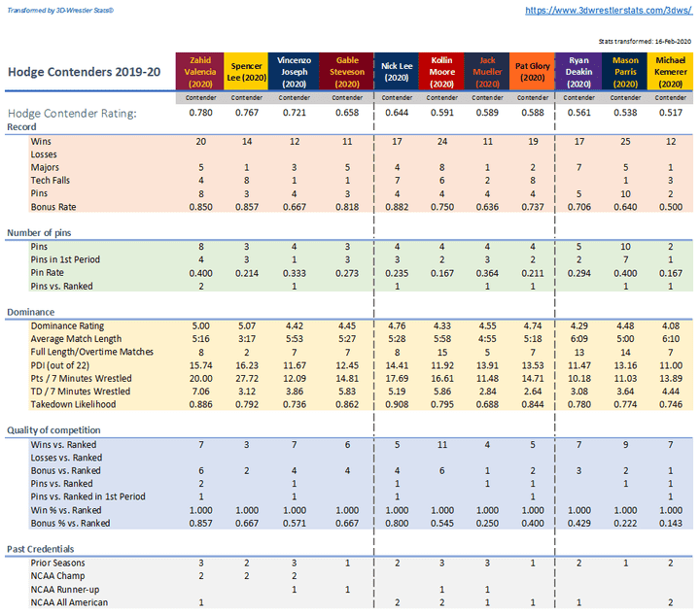700x615 pixels.
Task: Select the Quality of competition section heading
Action: tap(56, 430)
